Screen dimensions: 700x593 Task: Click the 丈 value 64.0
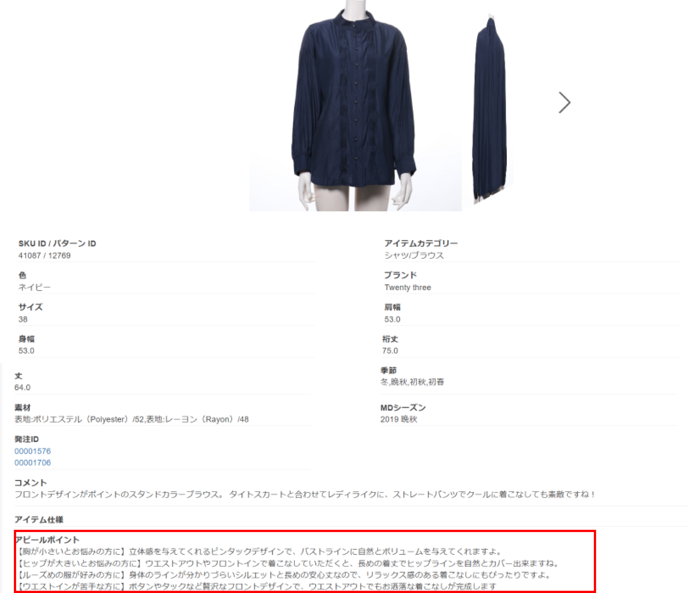tap(22, 387)
